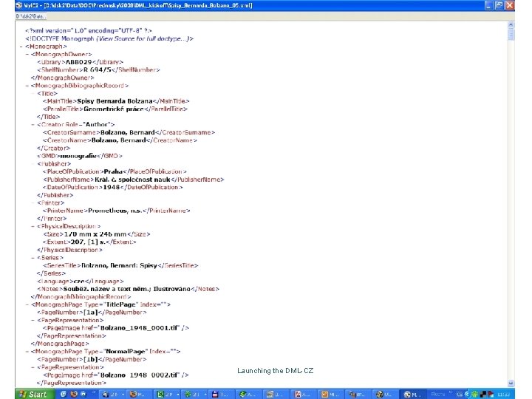
Task: Collapse the MonographBibliographicRecord node
Action: [27, 86]
